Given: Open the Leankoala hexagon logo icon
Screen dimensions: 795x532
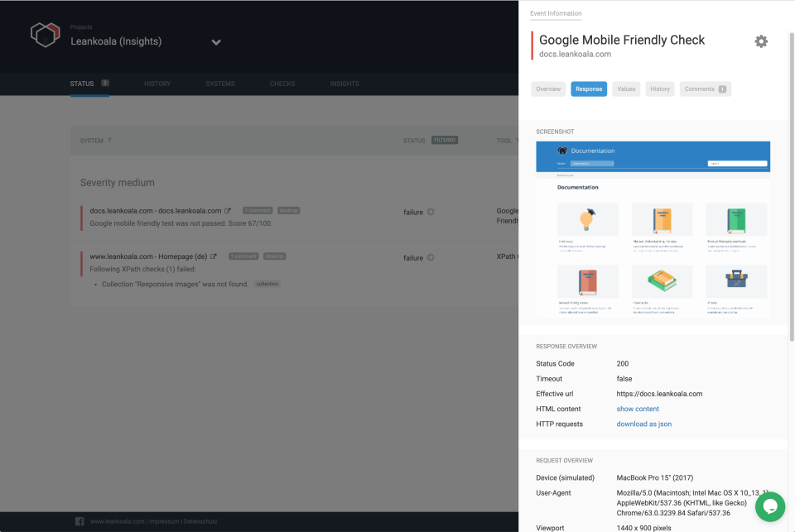Looking at the screenshot, I should pos(46,35).
